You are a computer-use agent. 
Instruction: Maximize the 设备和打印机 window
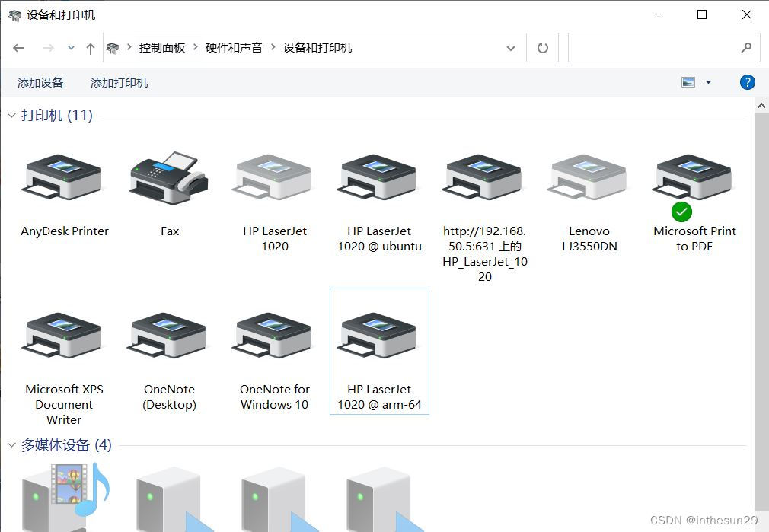702,14
